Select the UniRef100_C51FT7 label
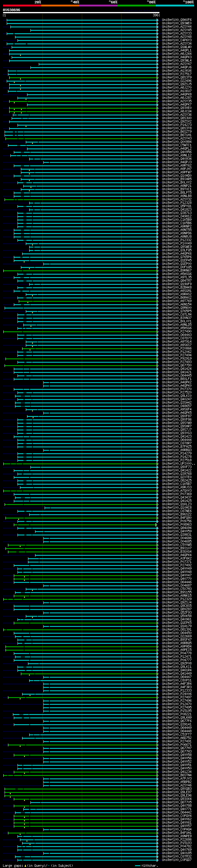This screenshot has width=197, height=868. coord(177,735)
